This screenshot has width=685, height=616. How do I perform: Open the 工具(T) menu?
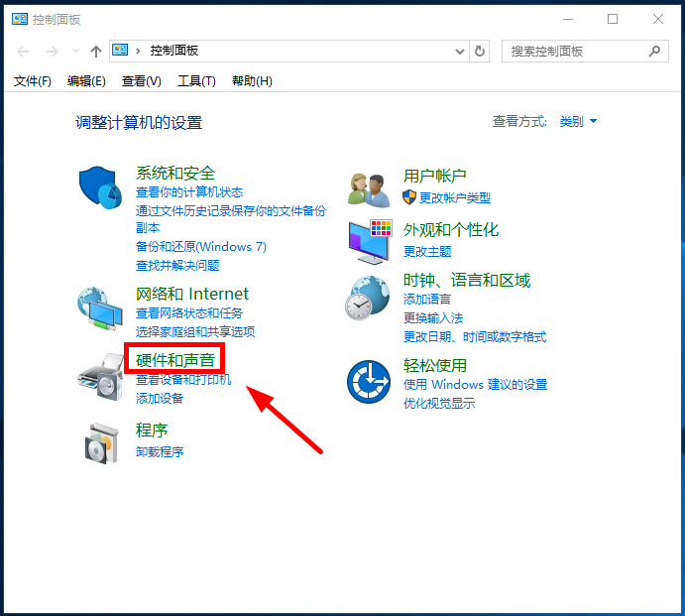pyautogui.click(x=196, y=81)
